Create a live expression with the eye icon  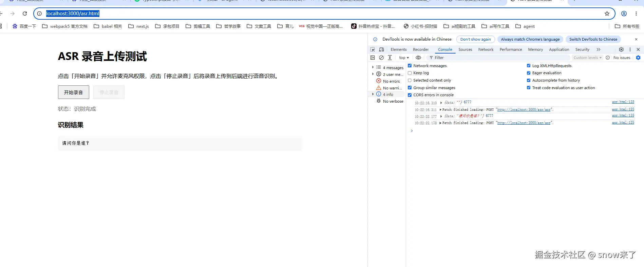pyautogui.click(x=418, y=58)
